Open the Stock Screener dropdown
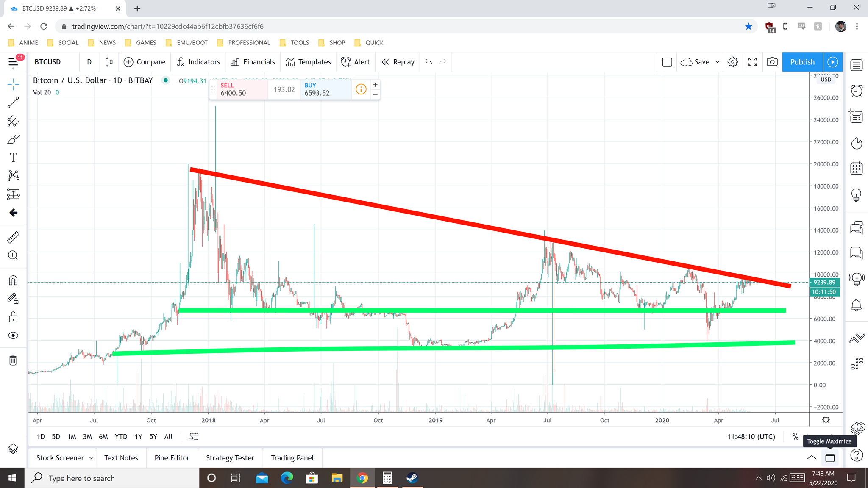Viewport: 868px width, 488px height. pos(91,458)
